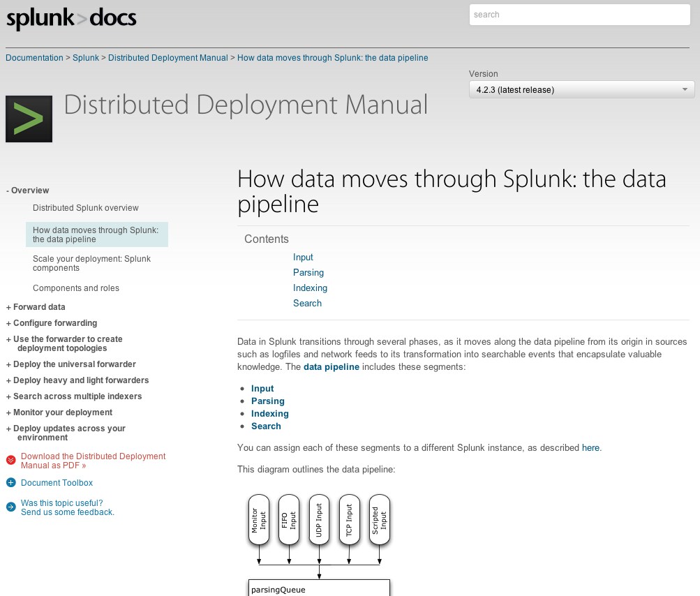Click the Input bullet link
Viewport: 700px width, 596px height.
[262, 389]
